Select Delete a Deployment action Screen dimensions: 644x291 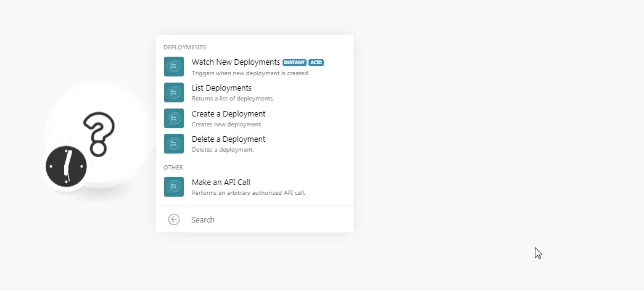255,144
